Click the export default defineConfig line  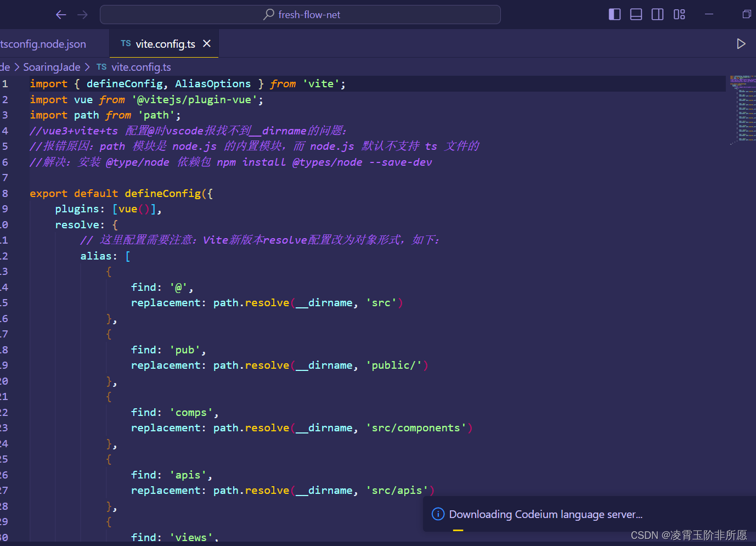pos(121,194)
